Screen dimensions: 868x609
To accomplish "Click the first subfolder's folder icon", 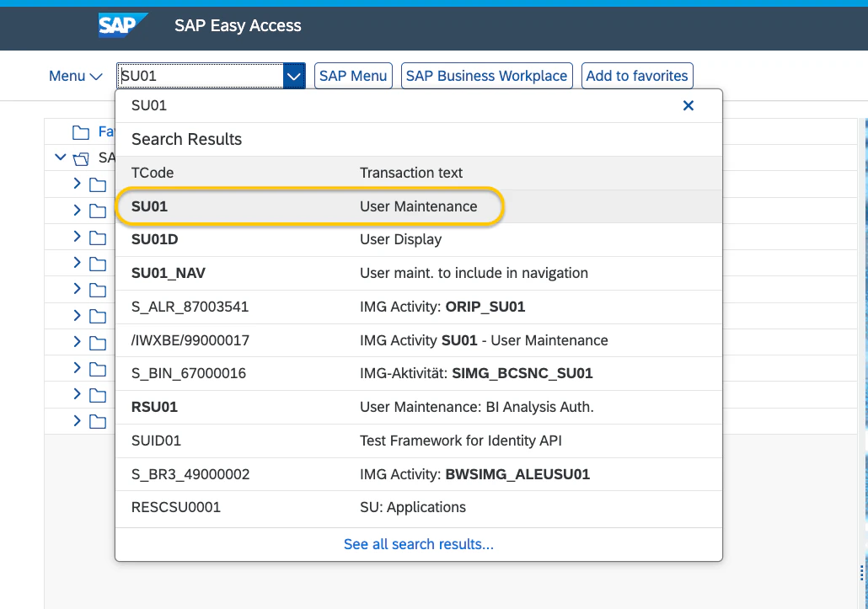I will [98, 184].
